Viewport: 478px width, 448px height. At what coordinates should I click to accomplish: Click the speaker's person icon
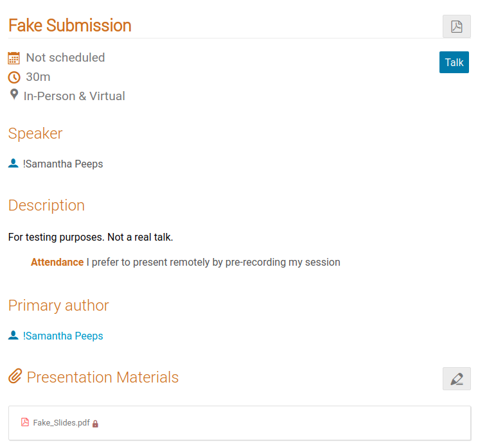[13, 163]
